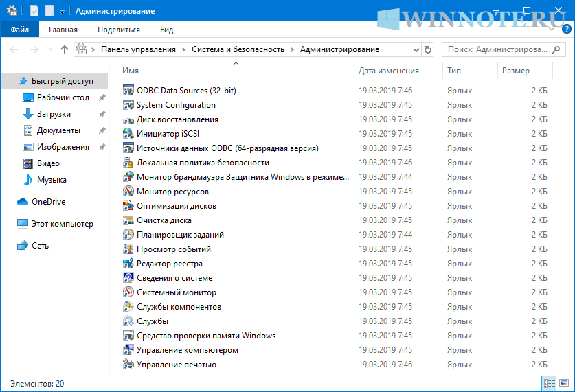Switch to large thumbnails view icon
Image resolution: width=575 pixels, height=392 pixels.
tap(564, 384)
